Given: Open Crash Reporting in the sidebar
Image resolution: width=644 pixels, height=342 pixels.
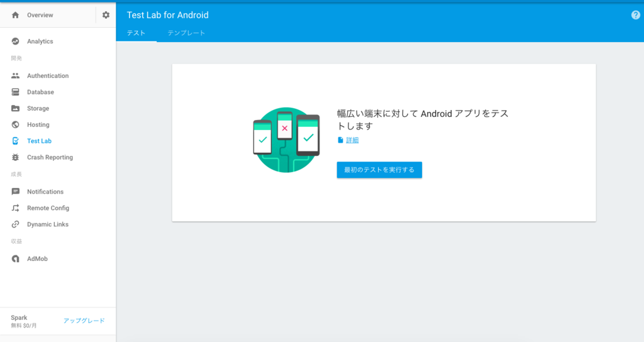Looking at the screenshot, I should tap(50, 157).
